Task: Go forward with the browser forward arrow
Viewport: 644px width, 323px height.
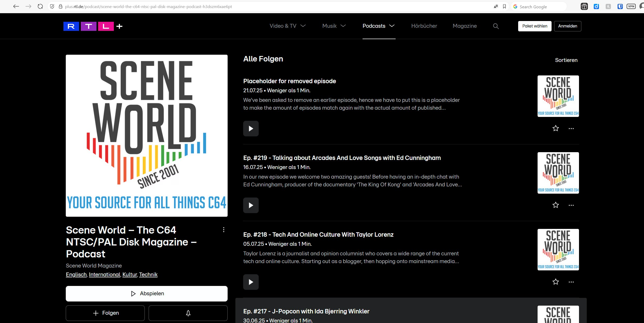Action: [x=28, y=6]
